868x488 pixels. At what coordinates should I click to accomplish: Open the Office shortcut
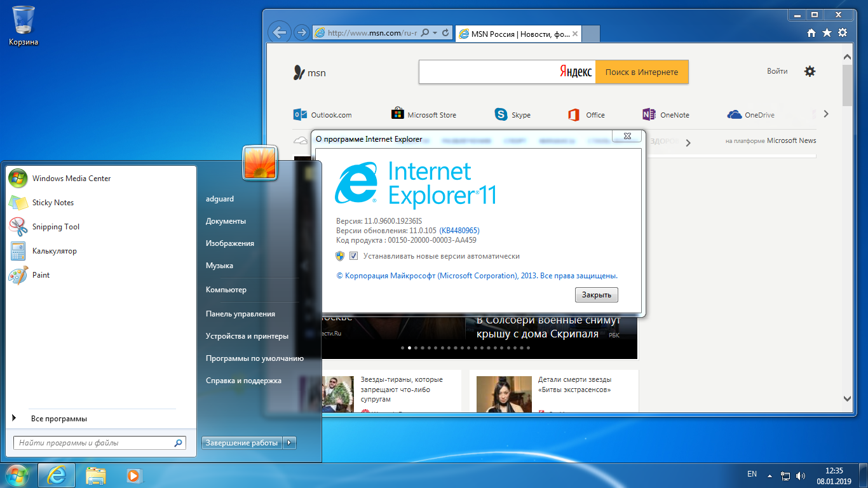pos(586,115)
